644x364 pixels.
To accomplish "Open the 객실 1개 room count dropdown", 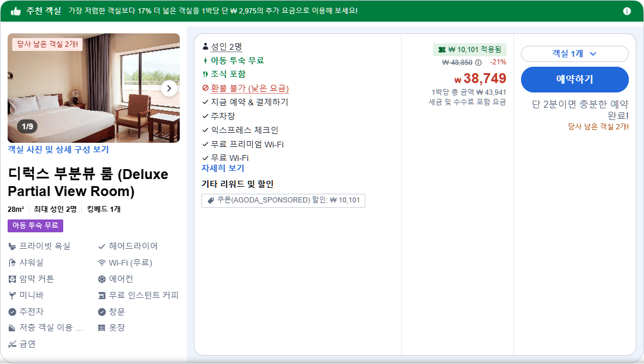I will [574, 54].
